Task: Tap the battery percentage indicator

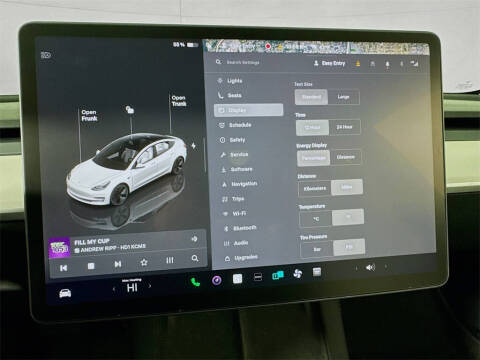Action: tap(185, 44)
